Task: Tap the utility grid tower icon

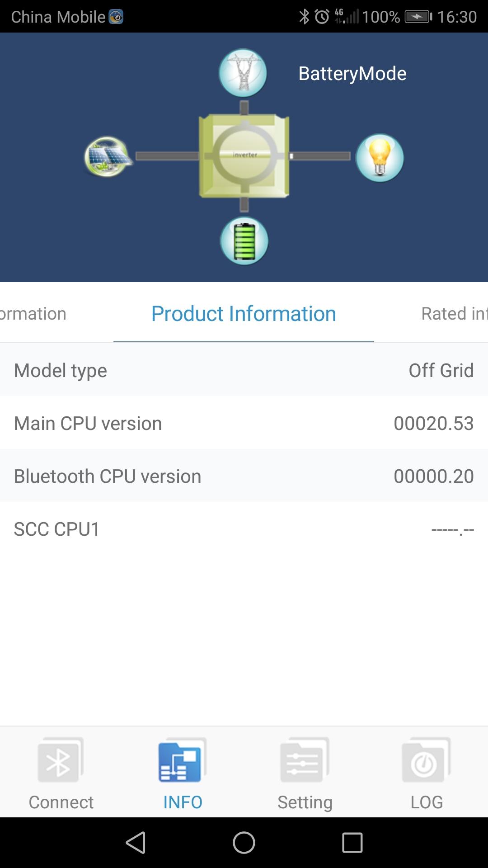Action: (243, 73)
